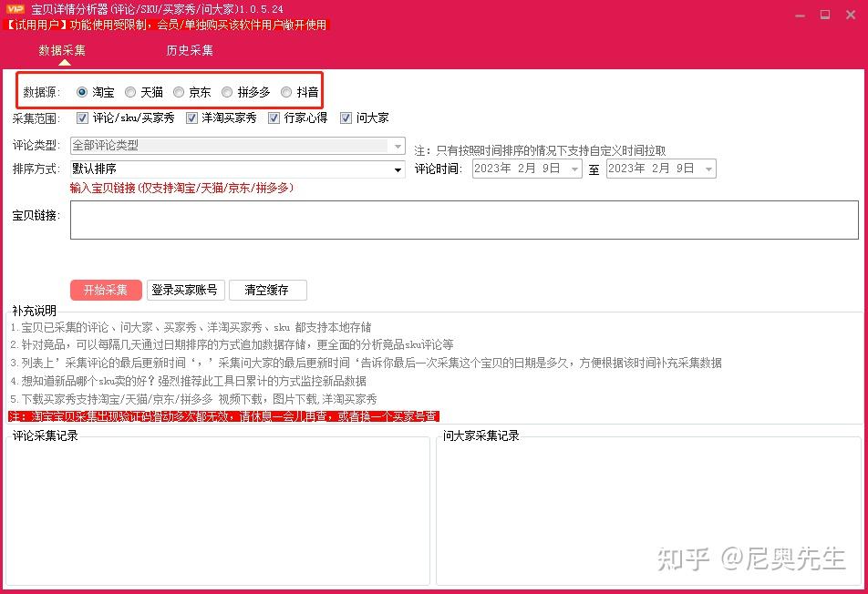Screen dimensions: 868x594
Task: Choose 拼多多 as the data source
Action: click(x=226, y=92)
